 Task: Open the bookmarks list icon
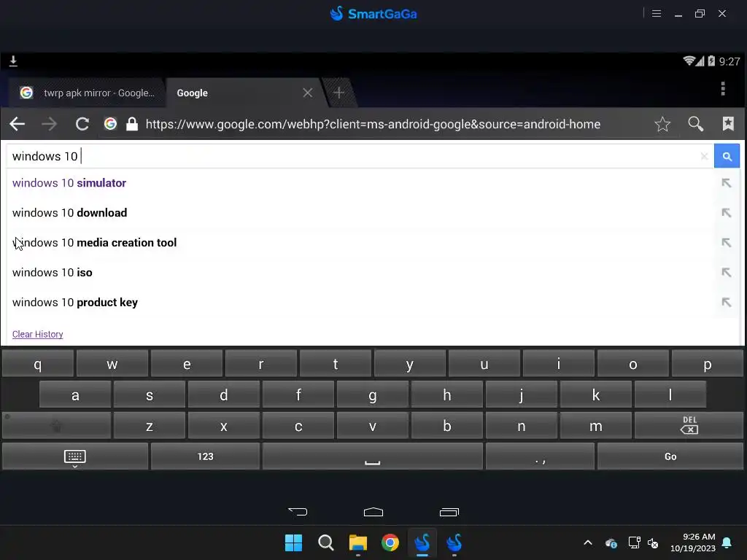coord(728,124)
